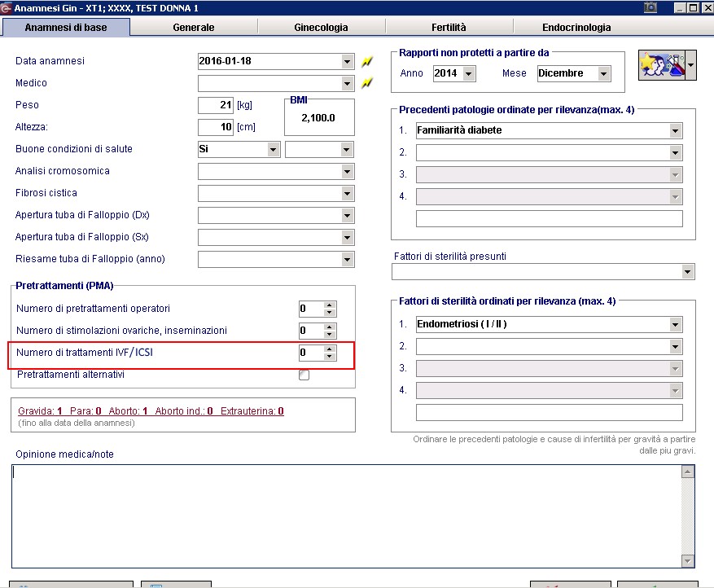The image size is (714, 588).
Task: Open Endometriosi (I / II) sterility factor dropdown
Action: (675, 325)
